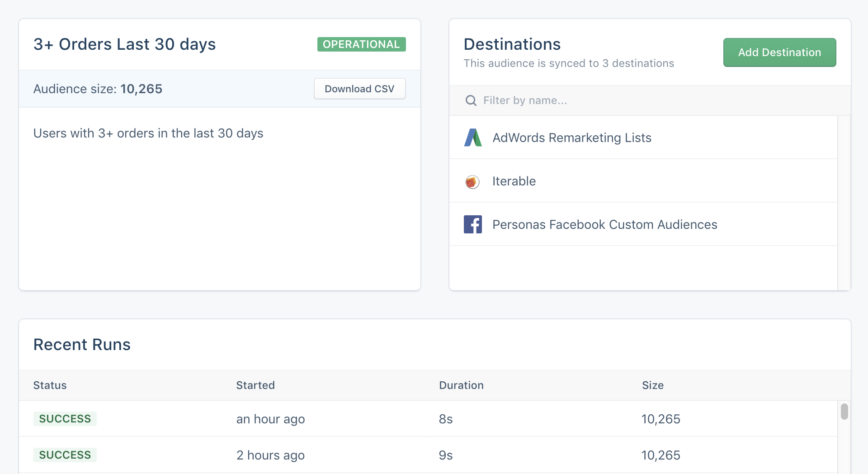Click the Facebook logo icon
This screenshot has height=474, width=868.
(473, 224)
